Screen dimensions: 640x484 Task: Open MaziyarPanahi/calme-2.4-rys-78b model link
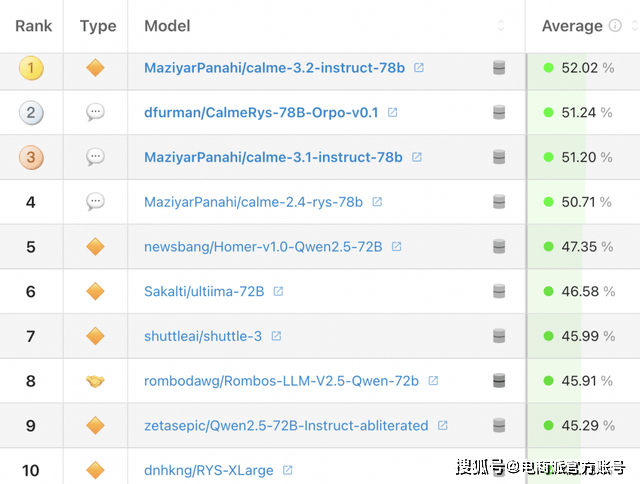click(x=253, y=202)
